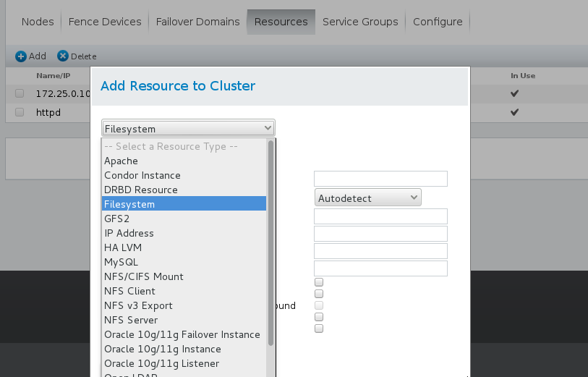The image size is (588, 377).
Task: Choose Condor Instance from the list
Action: (184, 176)
